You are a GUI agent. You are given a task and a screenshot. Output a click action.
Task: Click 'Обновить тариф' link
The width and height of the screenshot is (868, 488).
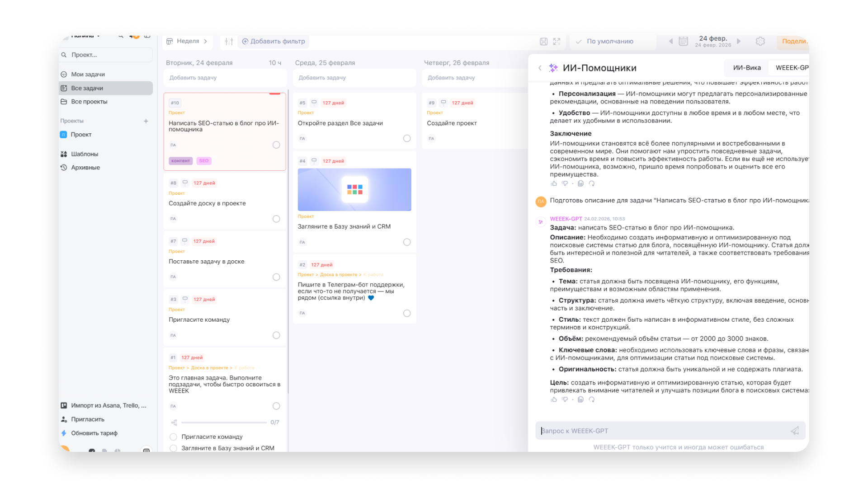pos(94,433)
